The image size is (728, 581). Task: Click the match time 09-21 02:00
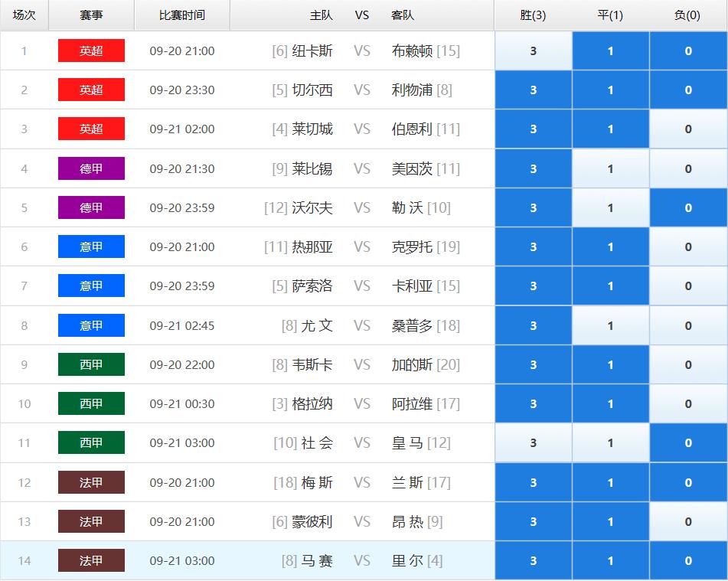tap(182, 129)
